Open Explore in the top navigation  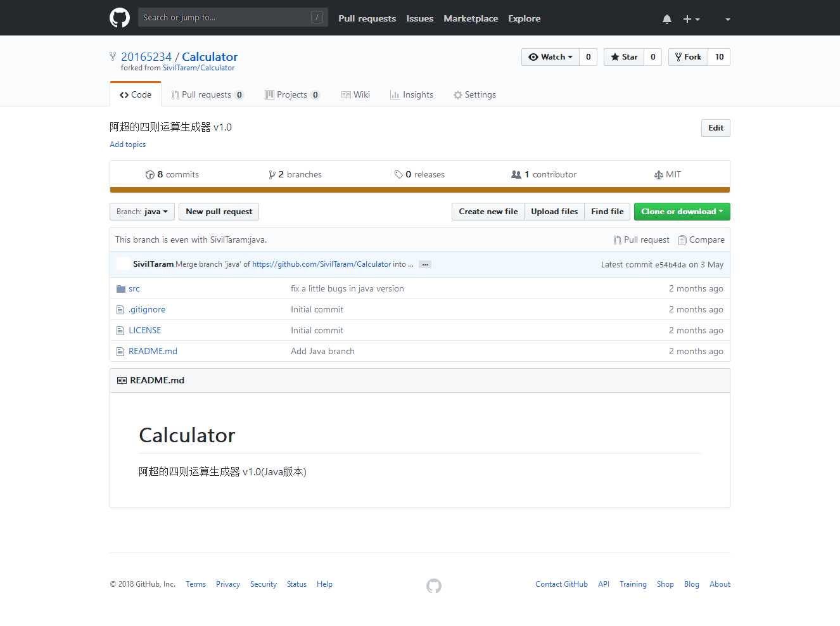[x=524, y=18]
